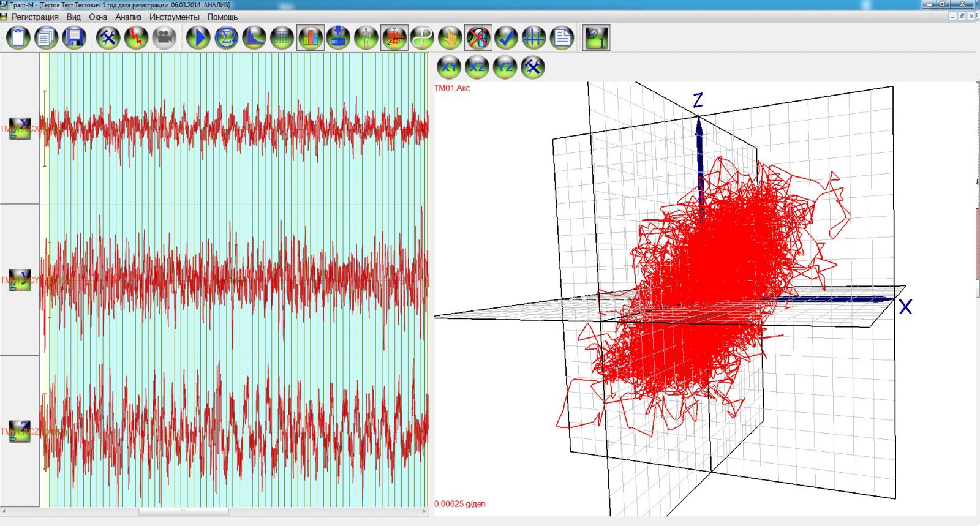The width and height of the screenshot is (980, 526).
Task: Toggle the 3D trajectory plot button
Action: [x=394, y=38]
